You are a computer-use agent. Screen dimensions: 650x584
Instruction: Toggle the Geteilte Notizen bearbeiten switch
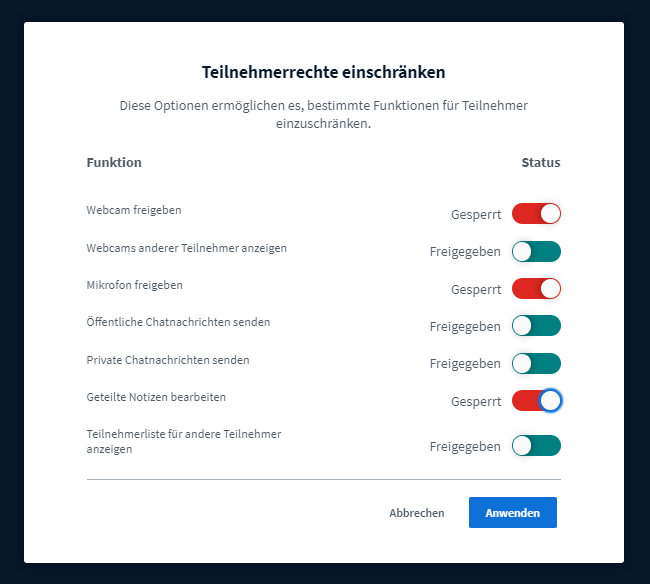(x=536, y=401)
